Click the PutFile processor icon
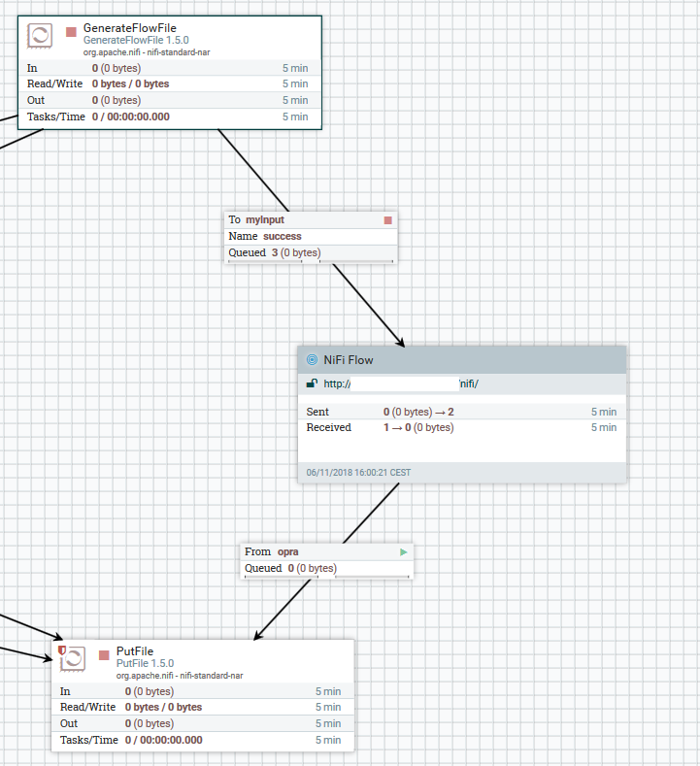Viewport: 700px width, 766px height. 73,659
